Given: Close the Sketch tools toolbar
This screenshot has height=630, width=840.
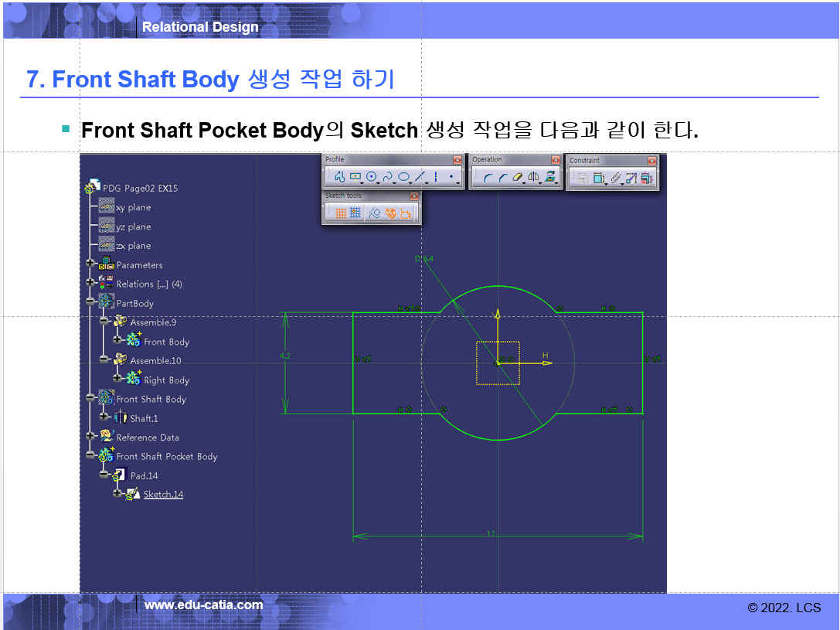Looking at the screenshot, I should (413, 196).
